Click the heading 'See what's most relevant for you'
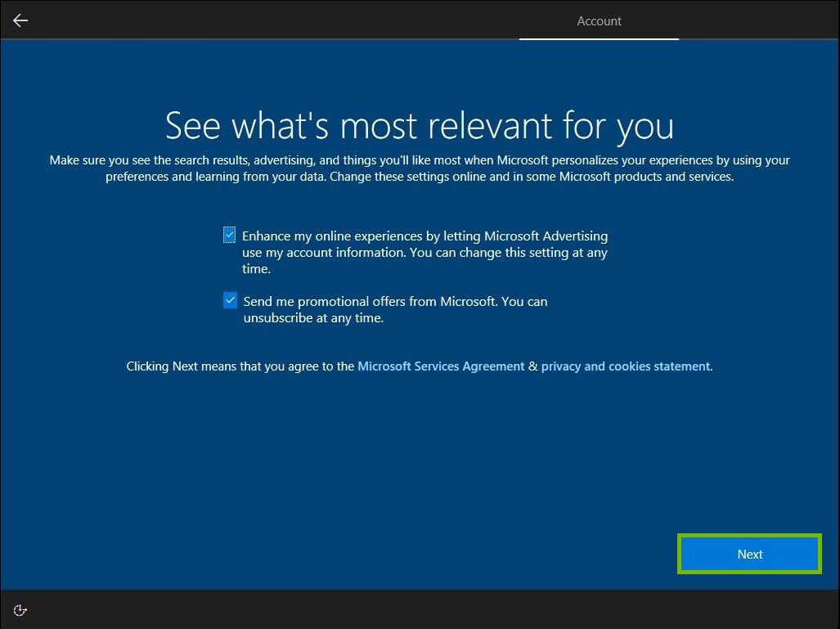Screen dimensions: 840x629 (420, 127)
